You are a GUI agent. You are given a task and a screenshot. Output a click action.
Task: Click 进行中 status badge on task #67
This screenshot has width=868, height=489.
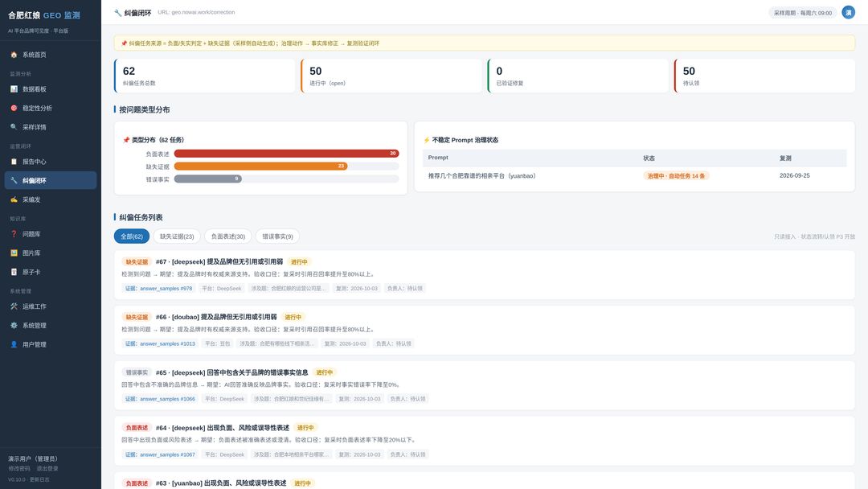(x=300, y=262)
